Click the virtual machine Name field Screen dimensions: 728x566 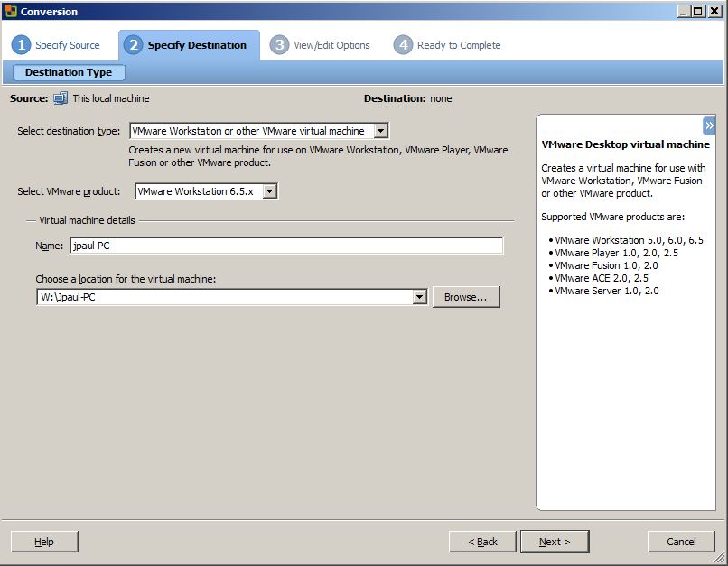click(286, 246)
